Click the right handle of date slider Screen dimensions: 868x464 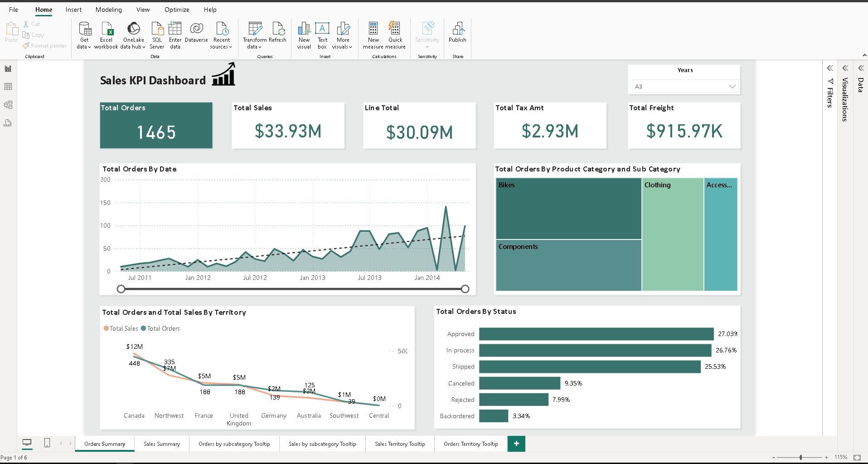point(465,289)
